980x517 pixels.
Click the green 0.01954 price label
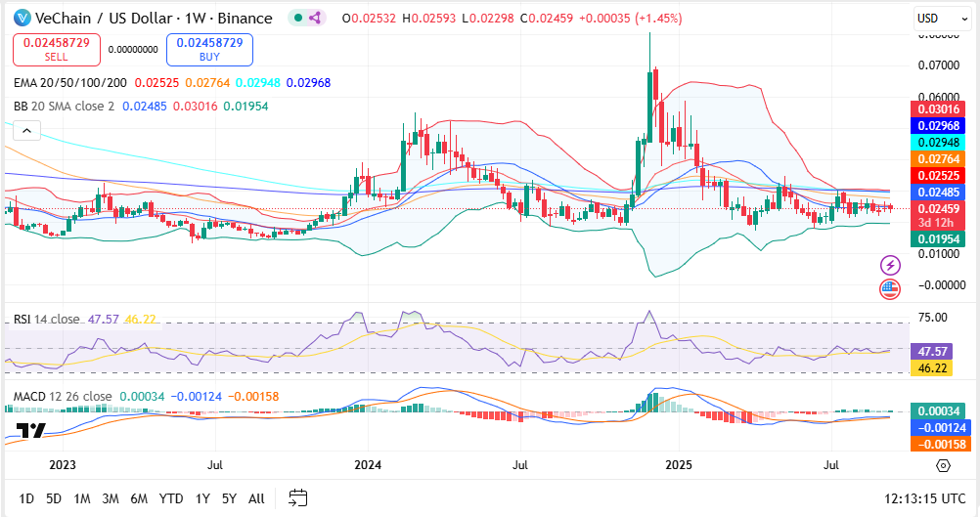(x=938, y=239)
